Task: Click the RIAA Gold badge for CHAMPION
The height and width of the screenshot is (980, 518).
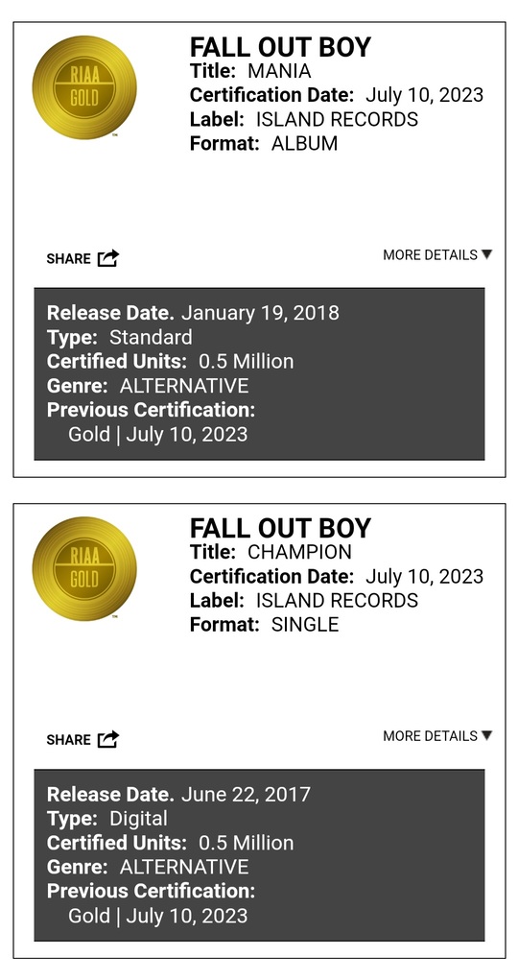Action: click(84, 569)
